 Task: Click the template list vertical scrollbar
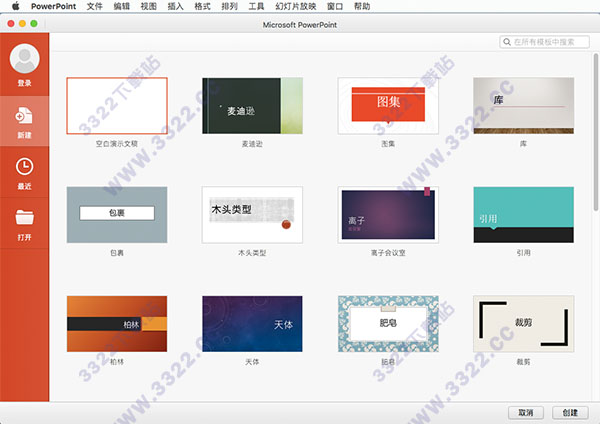coord(595,132)
